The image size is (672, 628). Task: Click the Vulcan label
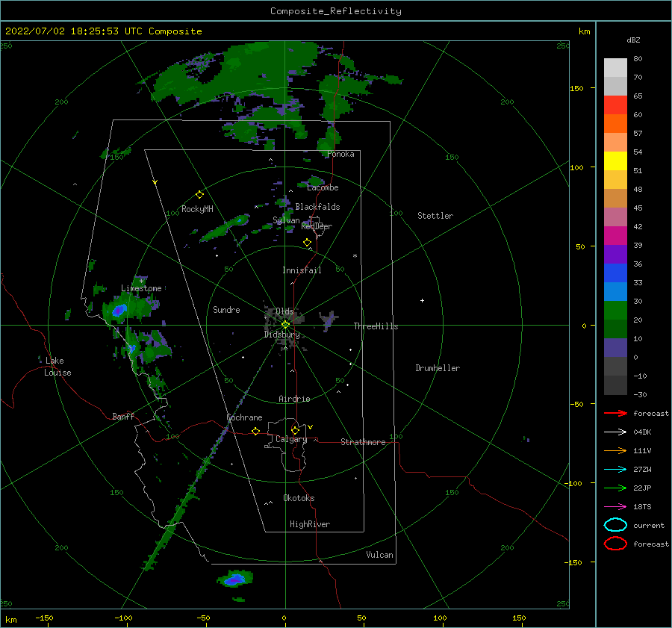point(379,555)
